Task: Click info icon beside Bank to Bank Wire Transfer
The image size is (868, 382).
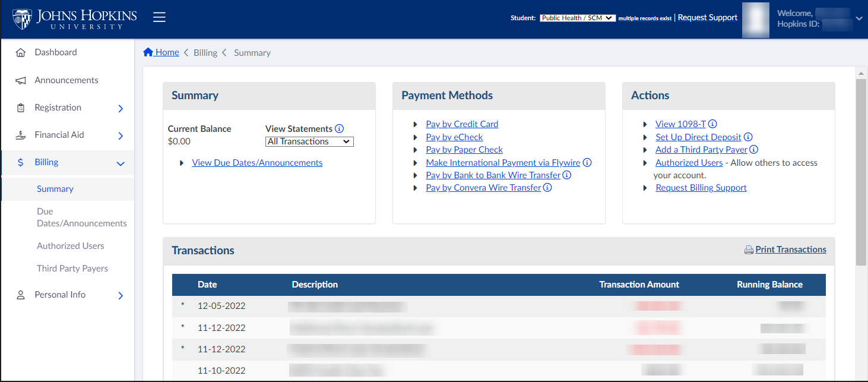Action: click(566, 175)
